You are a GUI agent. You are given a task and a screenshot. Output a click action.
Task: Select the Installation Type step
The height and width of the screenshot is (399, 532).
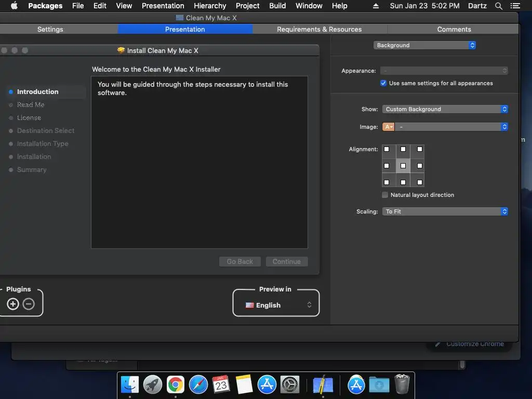[x=43, y=143]
